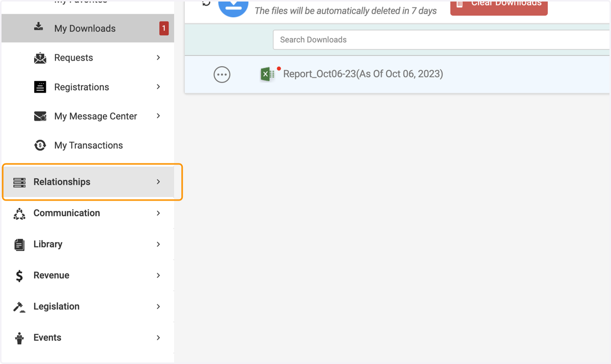Click the Revenue dollar sign icon

(19, 276)
